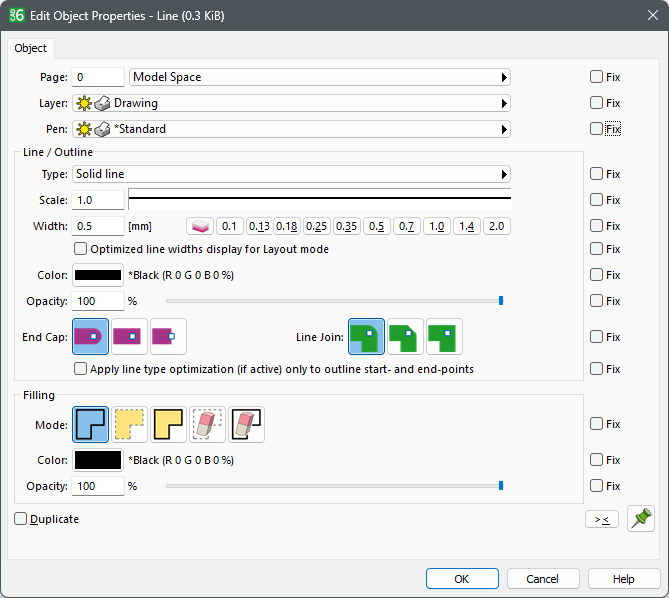Image resolution: width=669 pixels, height=598 pixels.
Task: Open the Line color black swatch
Action: 98,275
